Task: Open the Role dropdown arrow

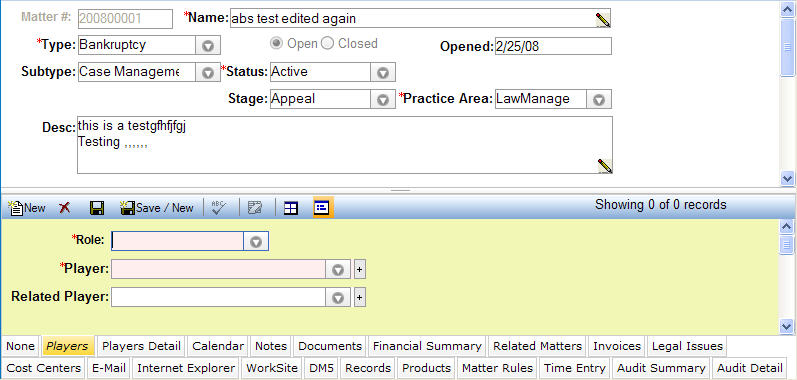Action: click(x=256, y=241)
